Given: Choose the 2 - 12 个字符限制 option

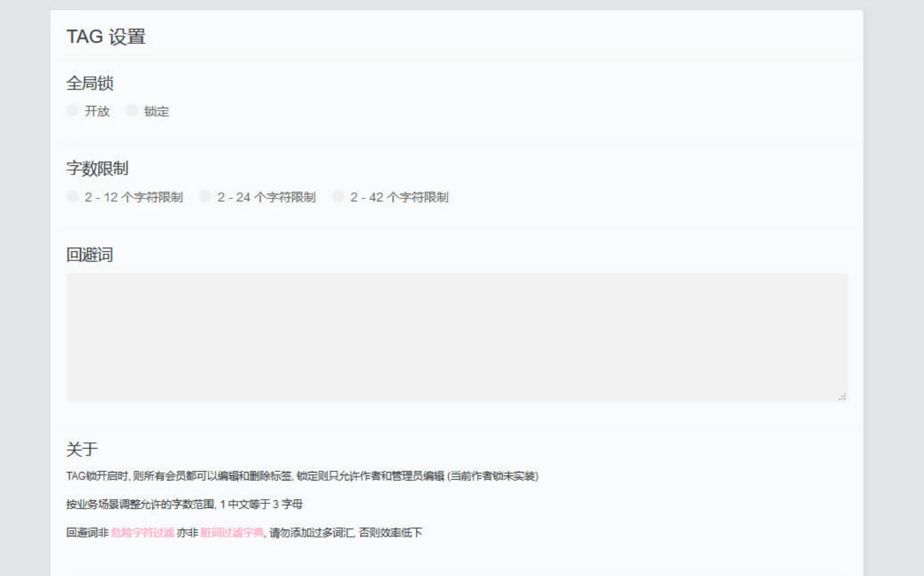Looking at the screenshot, I should click(x=72, y=197).
